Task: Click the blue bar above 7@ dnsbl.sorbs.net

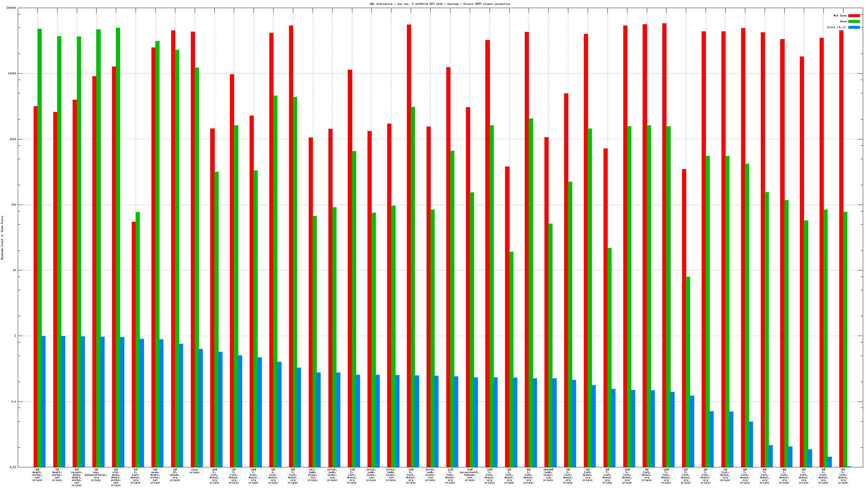Action: [x=63, y=401]
